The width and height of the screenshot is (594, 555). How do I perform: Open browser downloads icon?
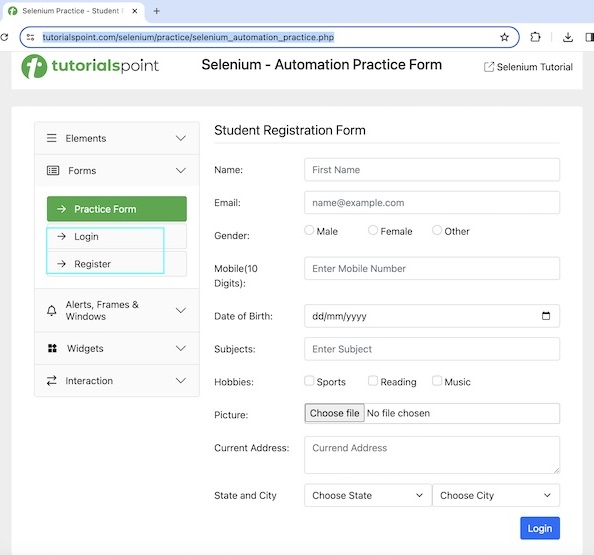[x=567, y=37]
